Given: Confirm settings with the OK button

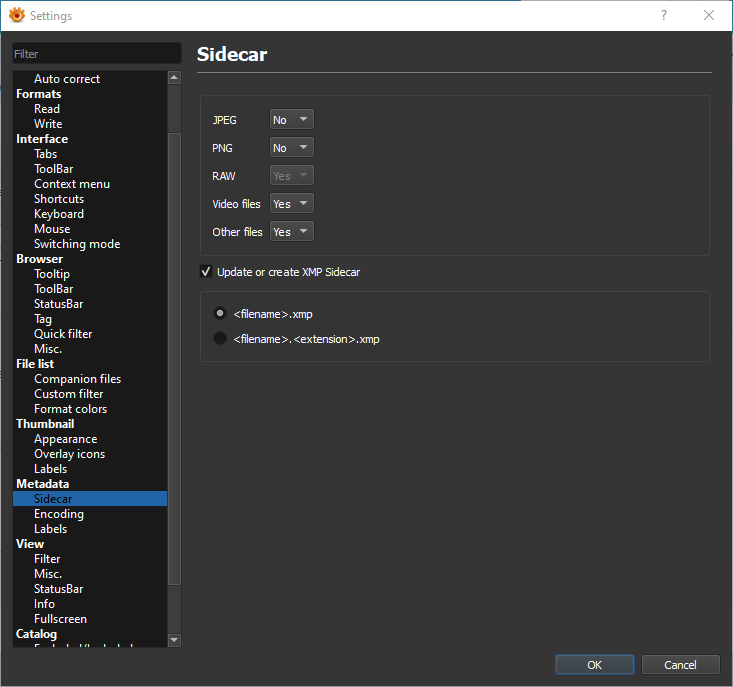Looking at the screenshot, I should point(595,665).
